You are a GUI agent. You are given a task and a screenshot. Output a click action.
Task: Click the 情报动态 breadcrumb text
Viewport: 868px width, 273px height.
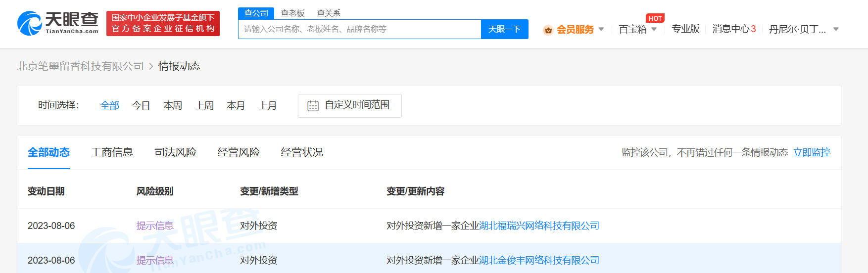pyautogui.click(x=179, y=66)
